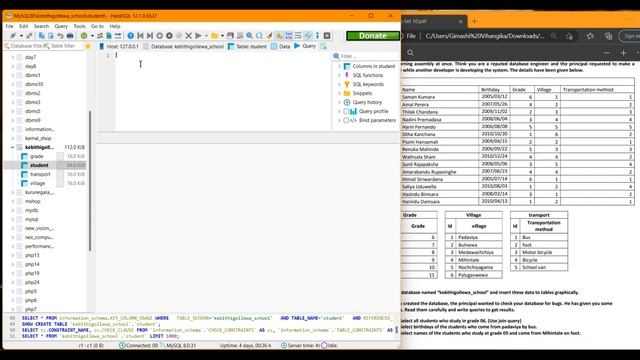Click the far-right black square toolbar icon
This screenshot has height=360, width=640.
[327, 36]
